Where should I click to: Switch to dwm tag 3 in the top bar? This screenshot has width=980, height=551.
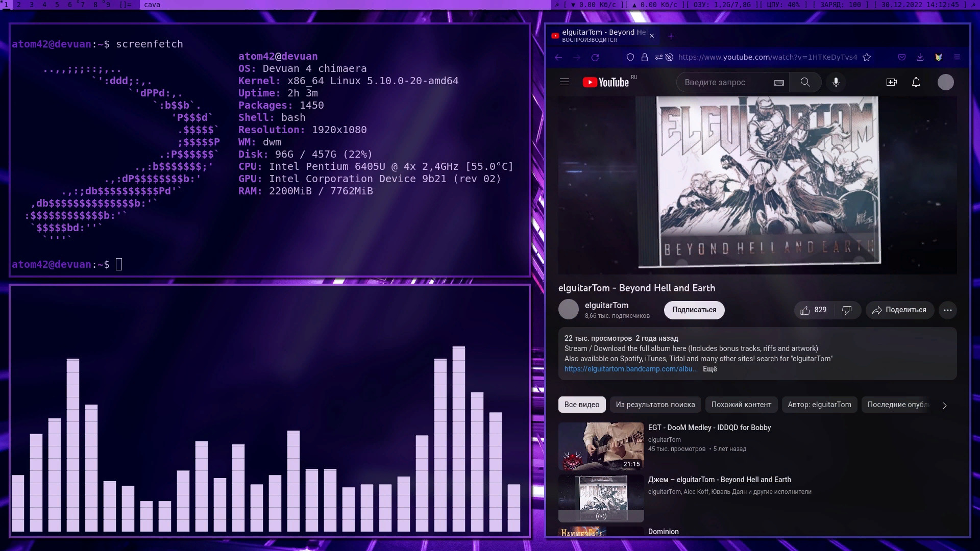click(x=32, y=5)
